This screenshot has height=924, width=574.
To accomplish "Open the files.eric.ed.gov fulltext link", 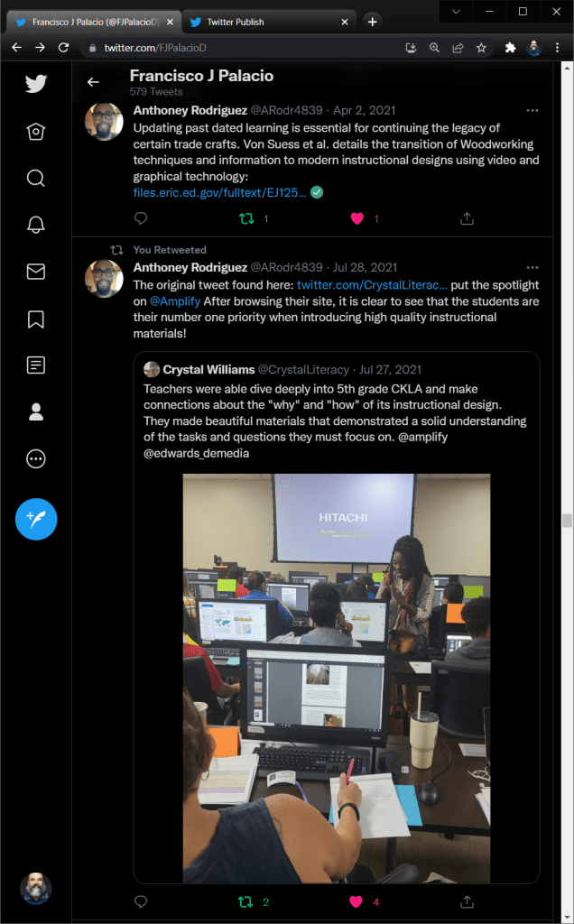I will 220,193.
